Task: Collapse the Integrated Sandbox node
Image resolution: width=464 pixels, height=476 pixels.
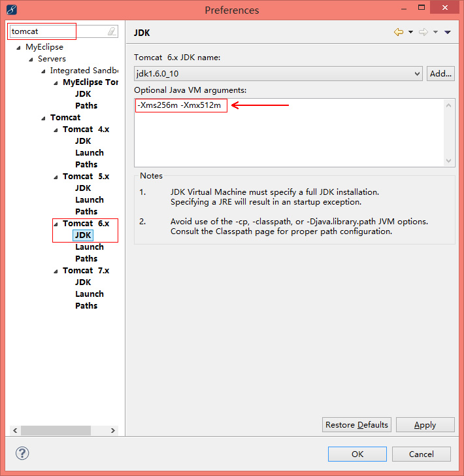Action: (43, 71)
